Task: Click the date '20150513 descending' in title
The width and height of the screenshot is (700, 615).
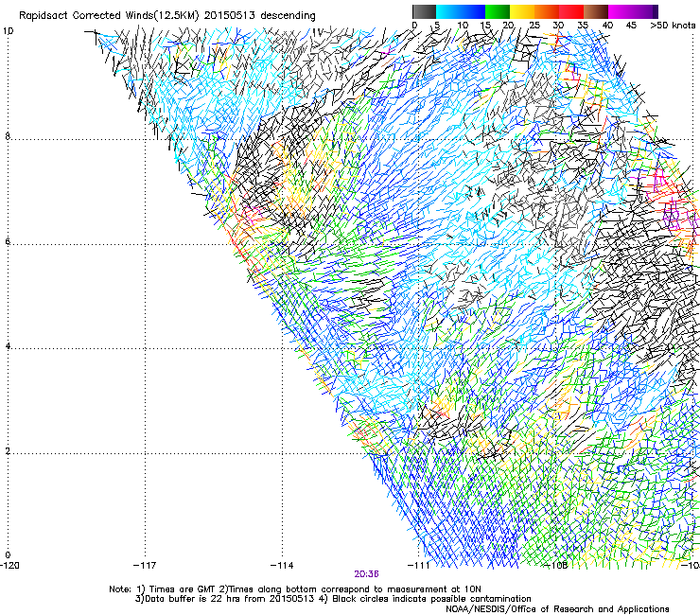Action: (x=259, y=16)
